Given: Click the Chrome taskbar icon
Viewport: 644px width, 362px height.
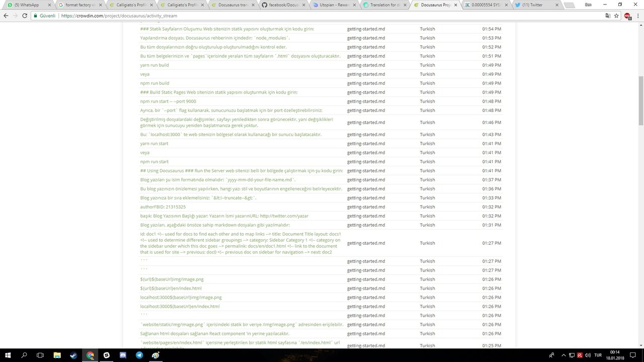Looking at the screenshot, I should coord(90,355).
